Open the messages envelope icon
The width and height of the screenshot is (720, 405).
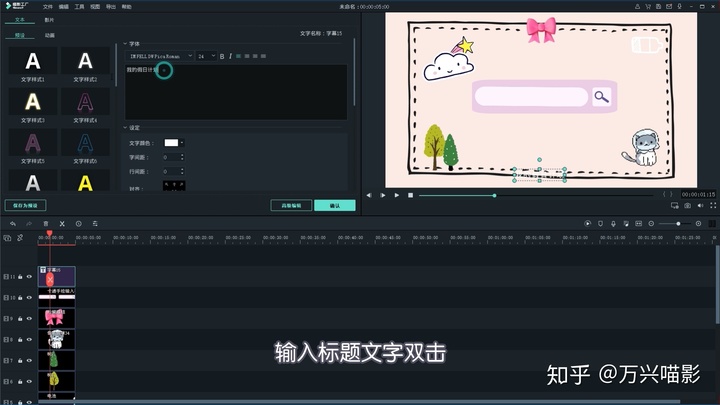click(669, 6)
